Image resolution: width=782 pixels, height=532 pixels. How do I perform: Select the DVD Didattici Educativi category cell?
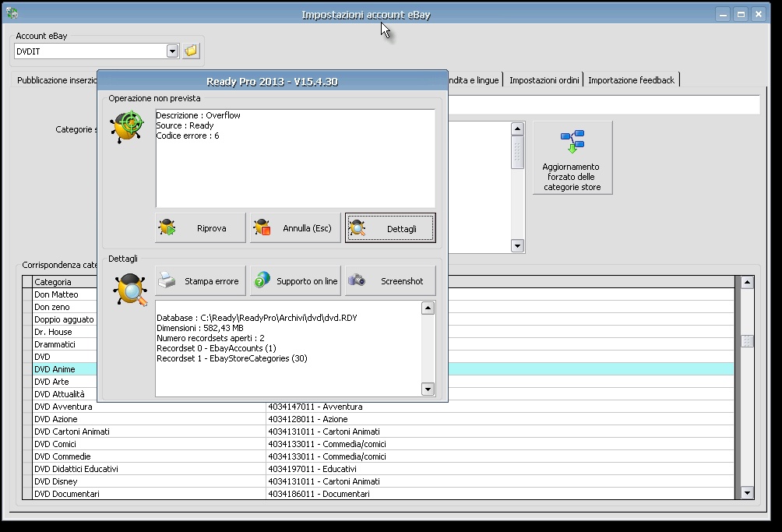(x=149, y=469)
